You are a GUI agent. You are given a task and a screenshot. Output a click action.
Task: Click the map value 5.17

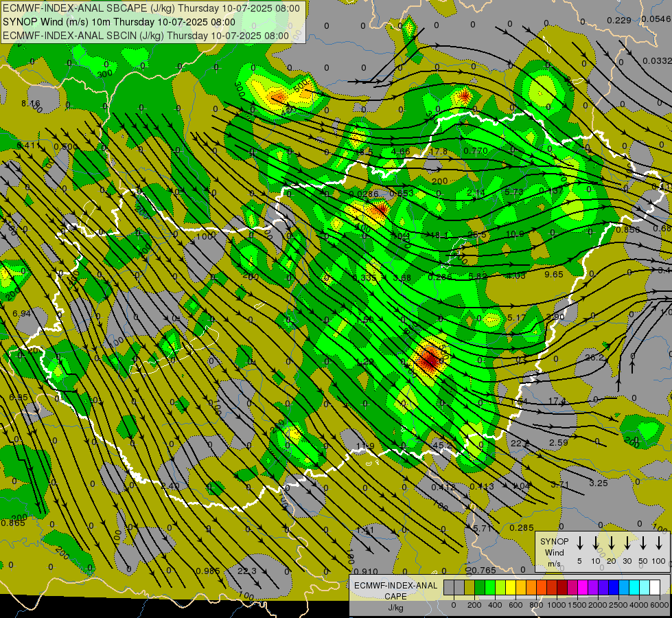[x=516, y=318]
